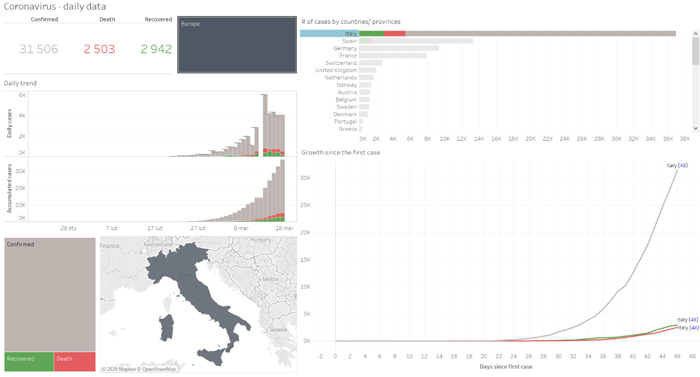
Task: Click the confirmed total 31 506
Action: (39, 49)
